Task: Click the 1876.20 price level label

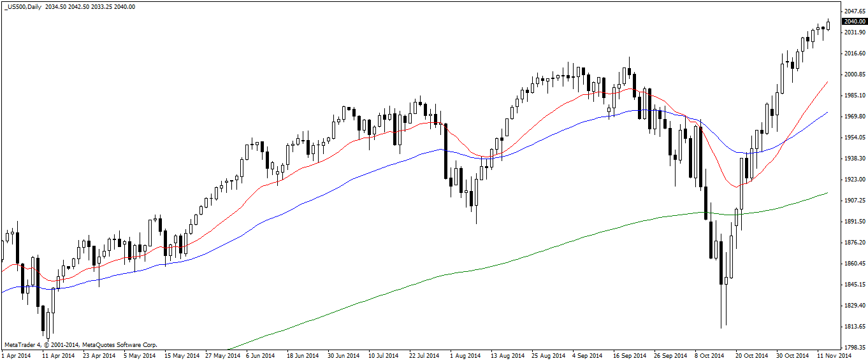Action: pyautogui.click(x=855, y=243)
